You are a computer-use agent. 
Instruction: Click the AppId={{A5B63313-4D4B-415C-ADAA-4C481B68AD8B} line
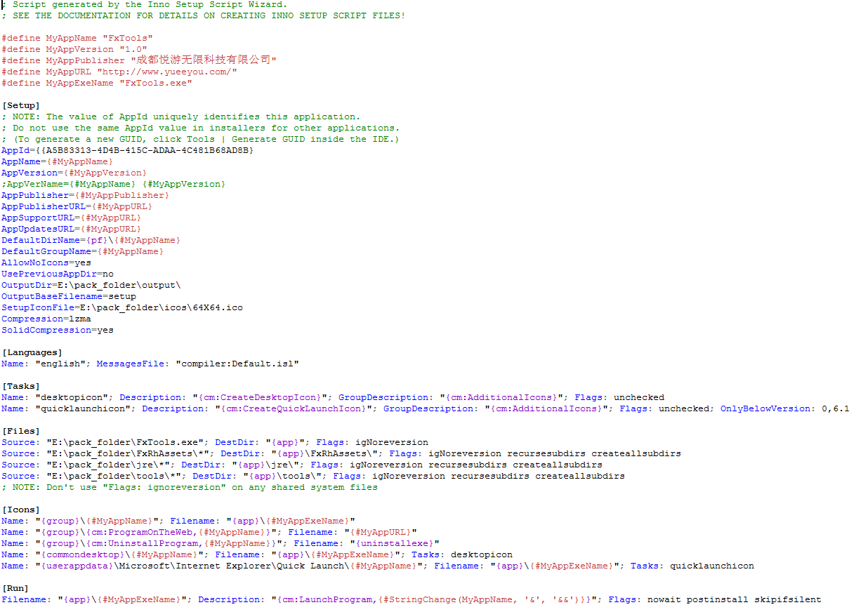tap(128, 150)
